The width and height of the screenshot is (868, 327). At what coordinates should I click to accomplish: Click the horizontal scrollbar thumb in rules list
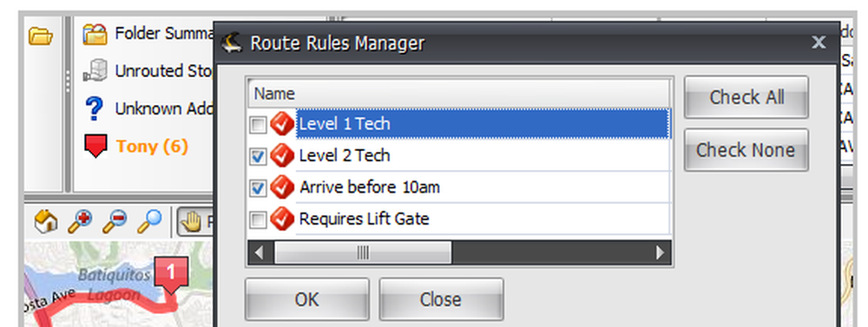pyautogui.click(x=363, y=253)
